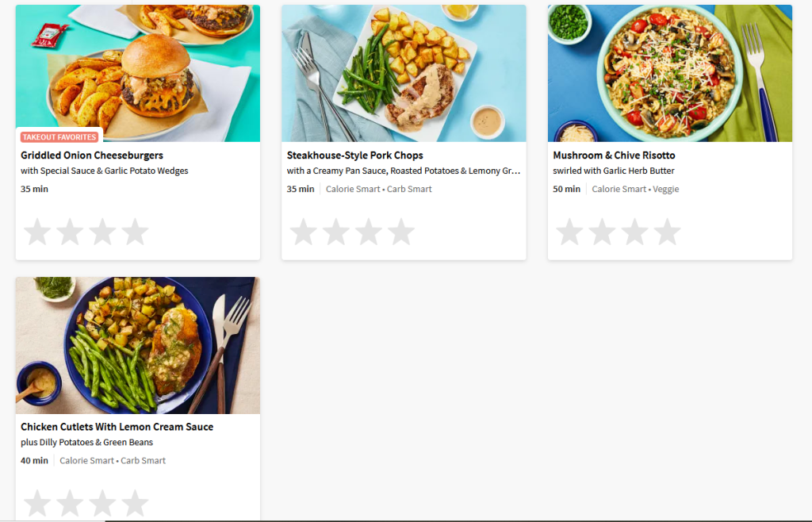Viewport: 812px width, 522px height.
Task: Rate Mushroom & Chive Risotto one star
Action: point(569,232)
